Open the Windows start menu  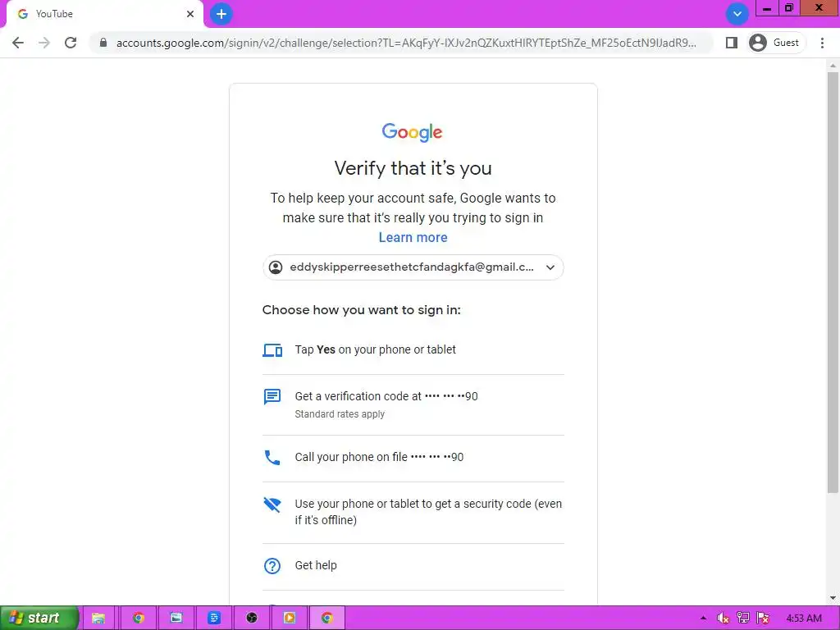click(39, 618)
